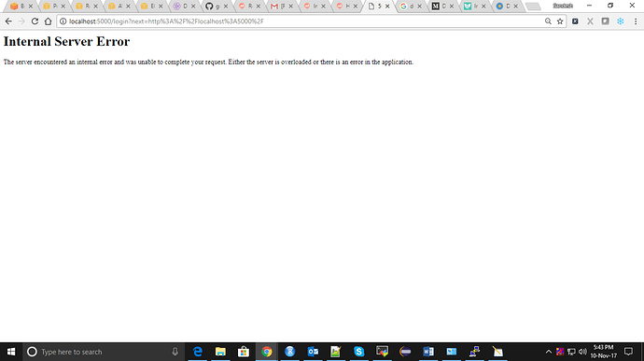View site information icon beside localhost URL
The image size is (644, 361).
coord(63,21)
